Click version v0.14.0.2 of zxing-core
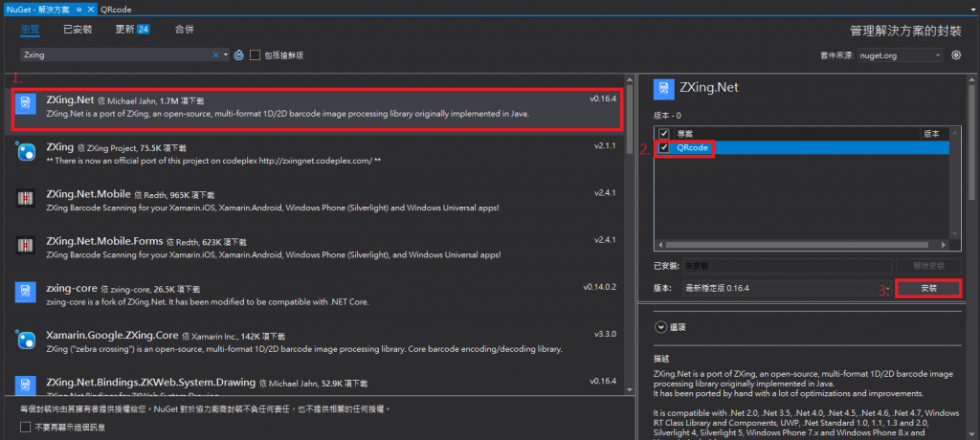 (x=600, y=287)
